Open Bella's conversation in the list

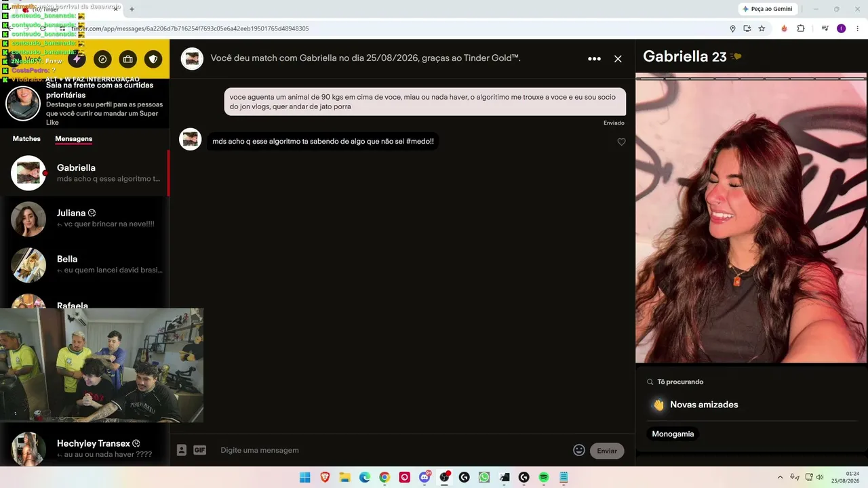click(85, 264)
